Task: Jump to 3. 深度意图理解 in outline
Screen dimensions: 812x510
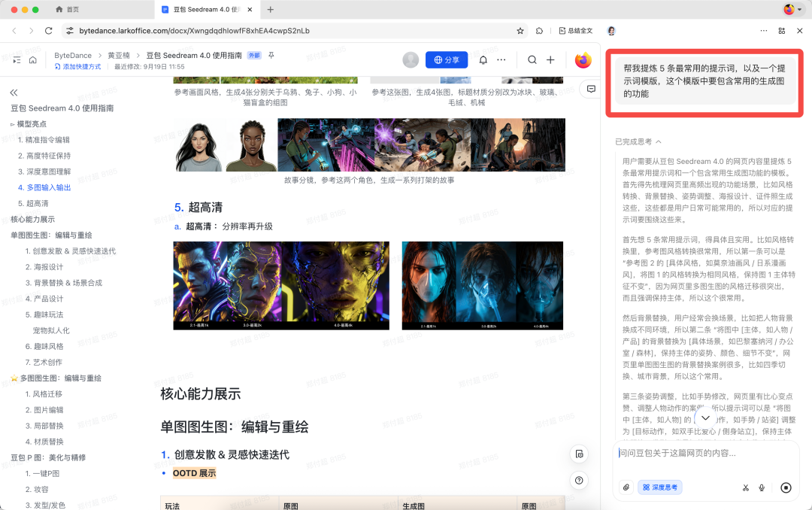Action: pos(44,172)
